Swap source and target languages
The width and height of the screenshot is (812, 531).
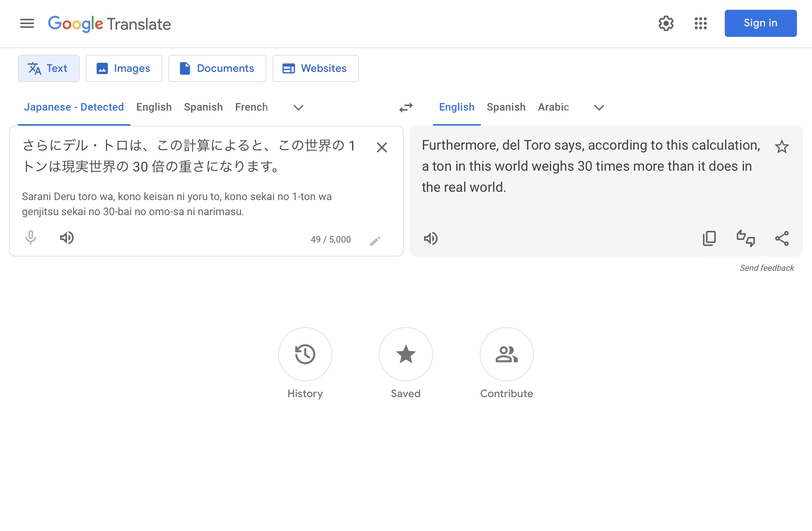pos(406,108)
